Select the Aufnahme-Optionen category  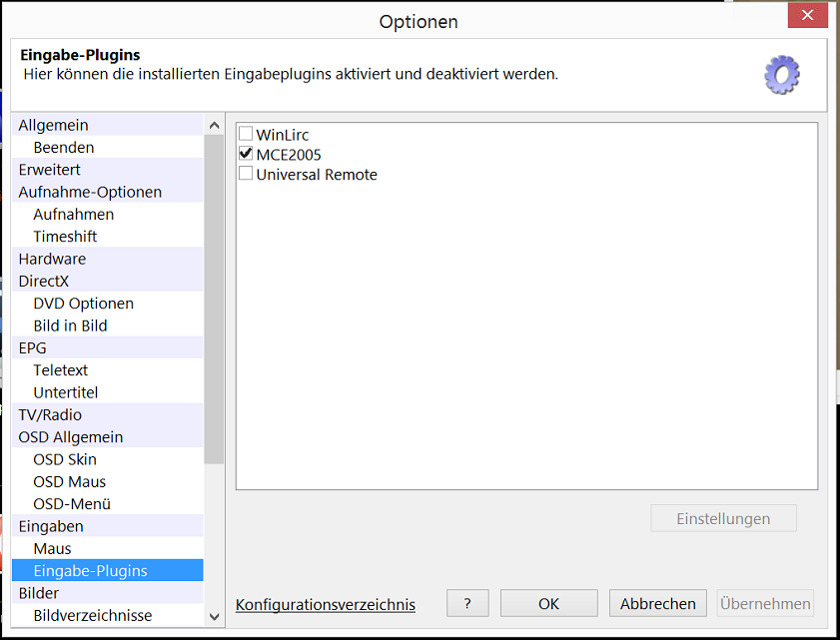90,192
